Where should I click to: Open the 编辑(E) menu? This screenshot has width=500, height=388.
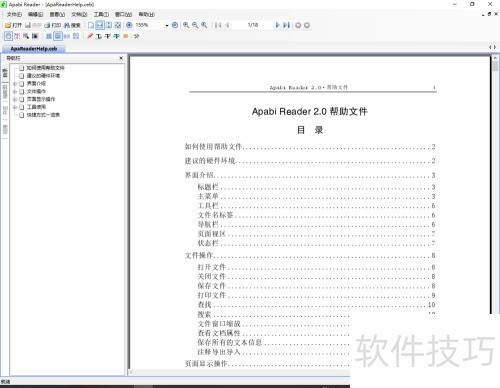click(35, 14)
